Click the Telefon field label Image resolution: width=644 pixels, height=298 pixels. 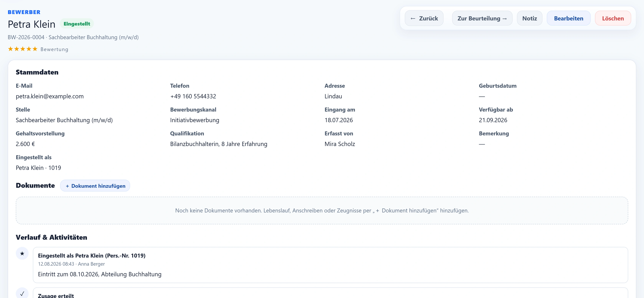click(x=179, y=86)
